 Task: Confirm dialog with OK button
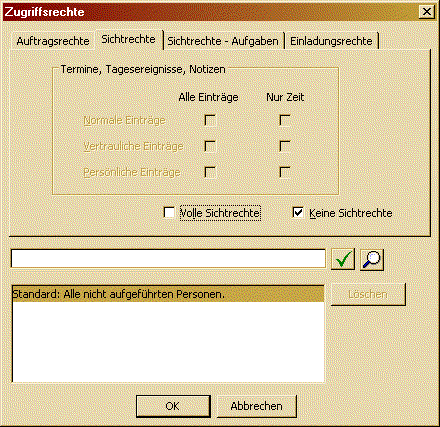coord(173,406)
